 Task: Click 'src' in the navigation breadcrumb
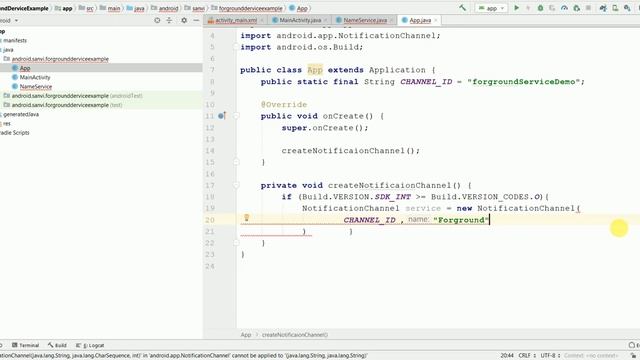tap(90, 8)
